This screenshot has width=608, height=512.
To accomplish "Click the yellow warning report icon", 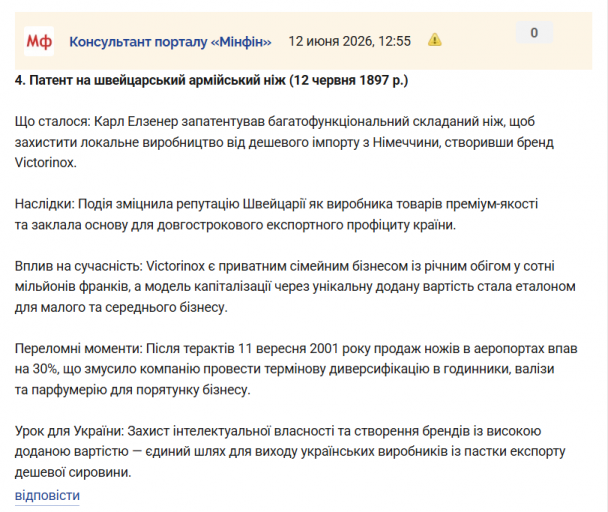I will pyautogui.click(x=435, y=40).
